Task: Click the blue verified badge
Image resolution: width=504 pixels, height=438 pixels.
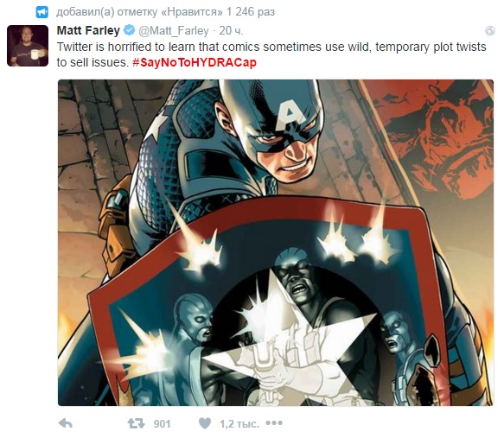Action: click(x=129, y=30)
